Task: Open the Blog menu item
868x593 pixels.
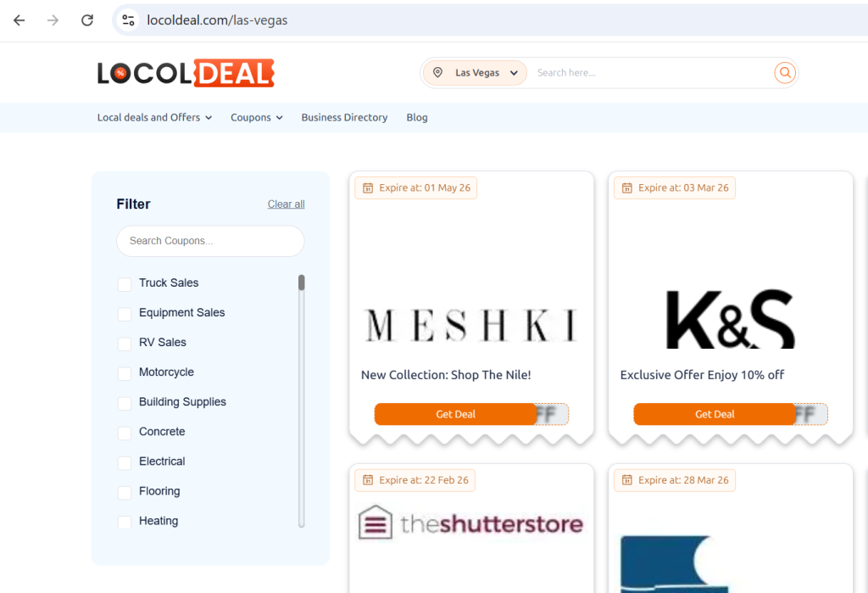Action: point(417,118)
